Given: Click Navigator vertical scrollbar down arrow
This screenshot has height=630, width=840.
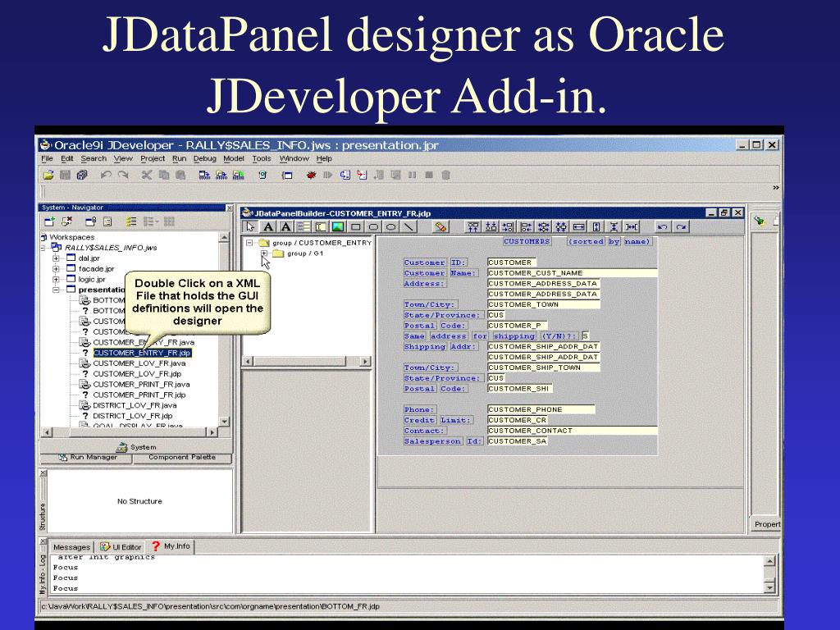Looking at the screenshot, I should coord(225,422).
